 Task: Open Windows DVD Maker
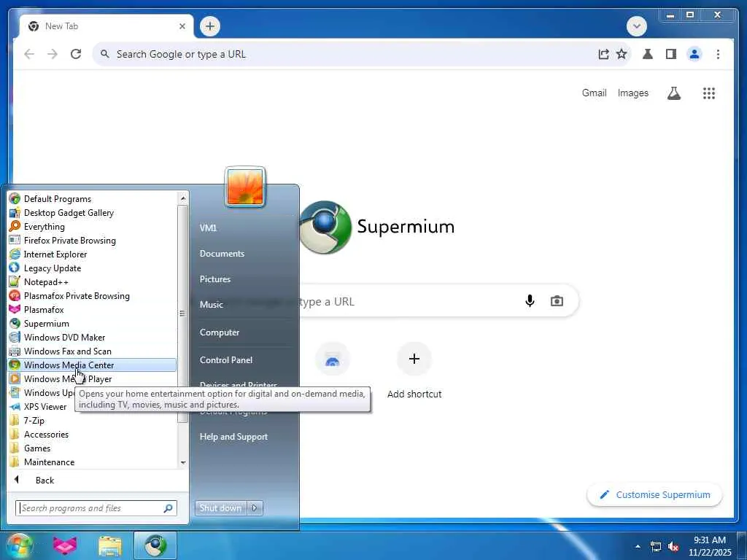(x=92, y=337)
